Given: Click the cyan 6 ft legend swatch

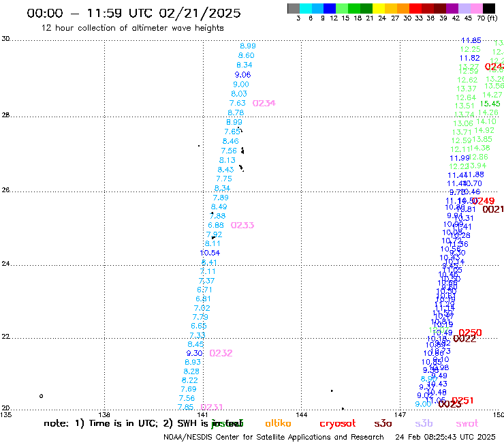Looking at the screenshot, I should (x=306, y=8).
